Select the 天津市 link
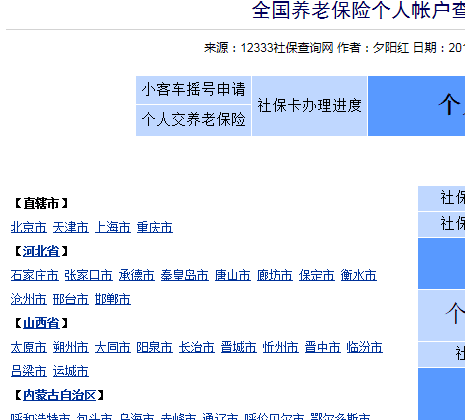 71,227
